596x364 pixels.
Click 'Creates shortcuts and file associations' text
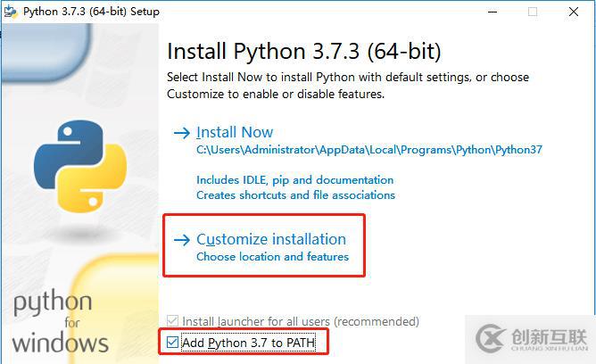click(295, 194)
